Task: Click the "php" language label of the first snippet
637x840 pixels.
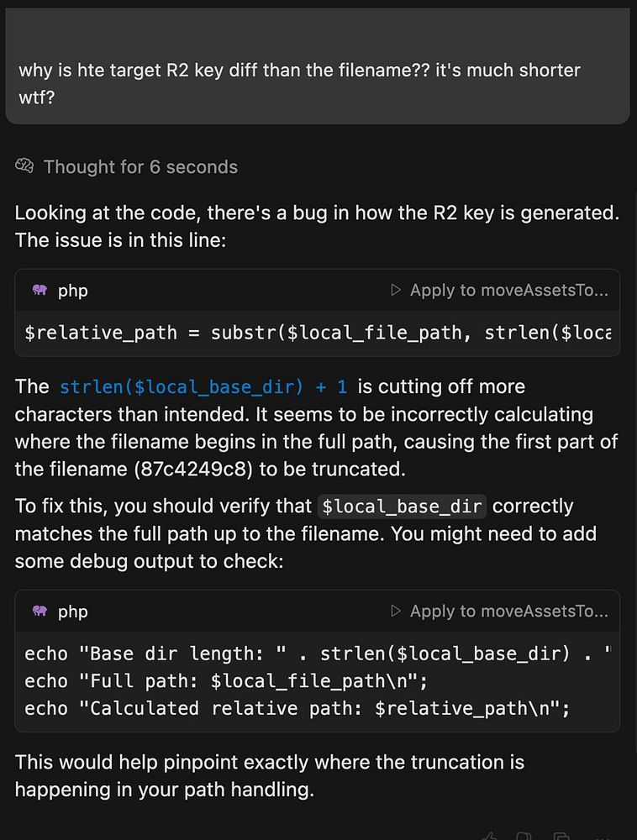Action: 73,291
